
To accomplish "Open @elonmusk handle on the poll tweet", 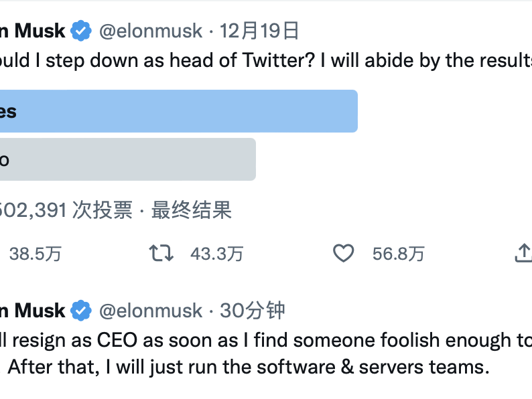I will tap(151, 31).
